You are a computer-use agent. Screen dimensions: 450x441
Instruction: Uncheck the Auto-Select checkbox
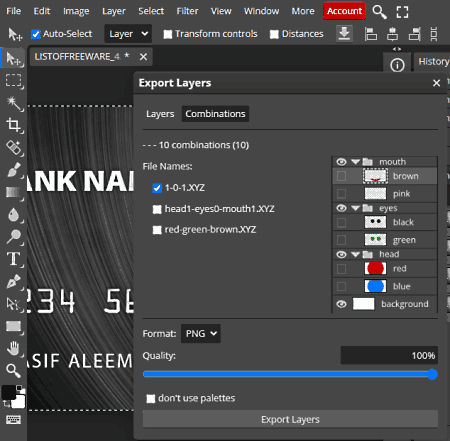pyautogui.click(x=36, y=34)
